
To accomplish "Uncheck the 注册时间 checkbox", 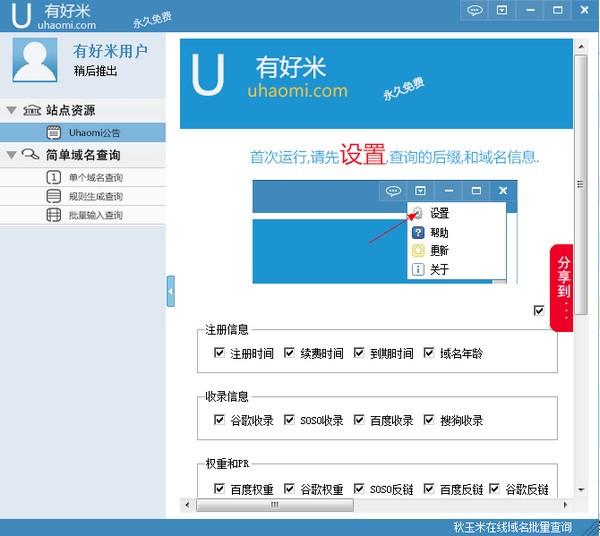I will tap(219, 353).
